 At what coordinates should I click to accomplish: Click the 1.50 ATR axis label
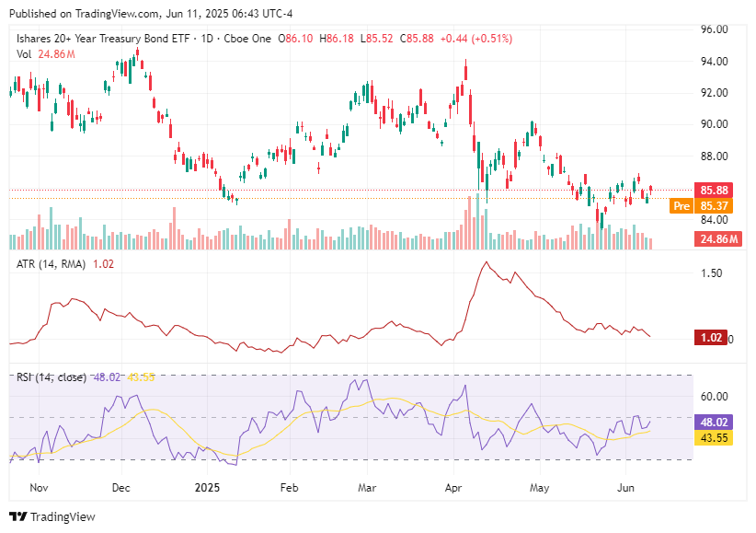coord(711,273)
